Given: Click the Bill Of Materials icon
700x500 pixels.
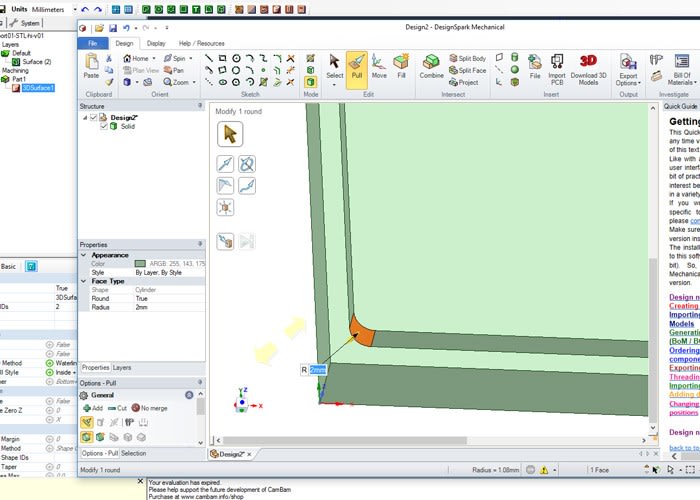Looking at the screenshot, I should (682, 69).
